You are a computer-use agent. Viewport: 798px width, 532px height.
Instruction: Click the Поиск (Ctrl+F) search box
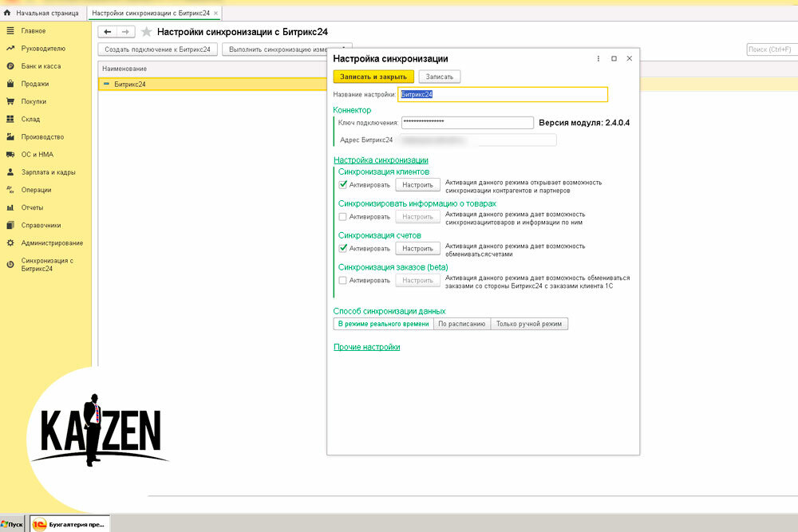click(x=772, y=49)
